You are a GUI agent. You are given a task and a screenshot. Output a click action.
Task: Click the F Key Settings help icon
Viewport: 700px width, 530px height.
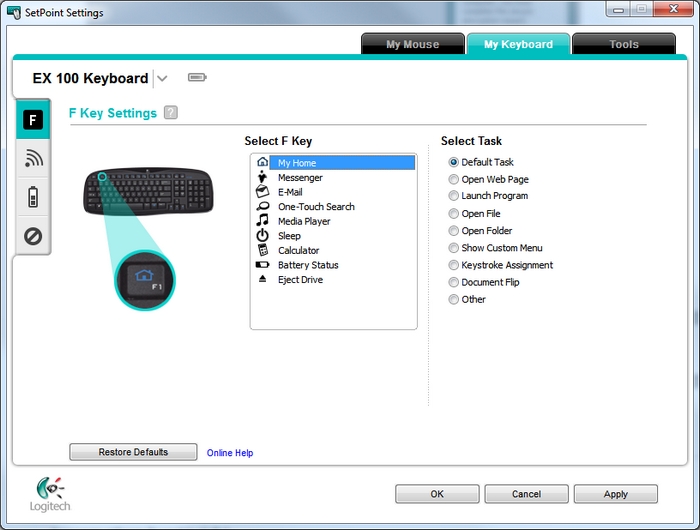pos(171,113)
